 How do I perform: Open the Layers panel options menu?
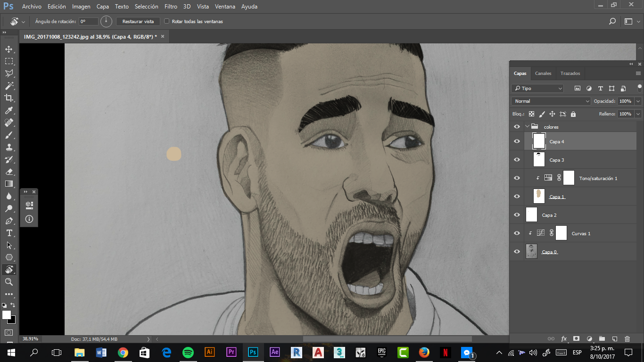point(638,74)
